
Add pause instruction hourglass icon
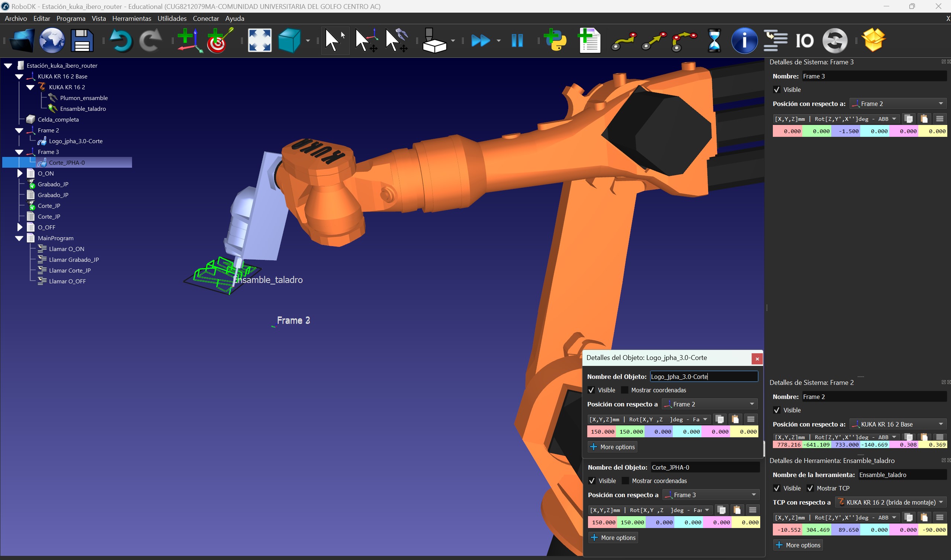pyautogui.click(x=714, y=40)
